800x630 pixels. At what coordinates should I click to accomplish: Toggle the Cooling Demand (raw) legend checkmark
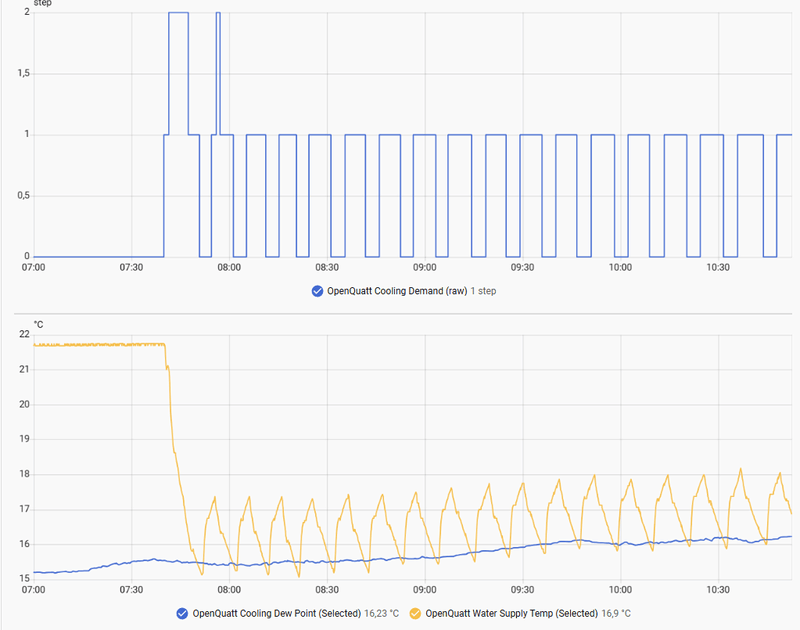317,291
